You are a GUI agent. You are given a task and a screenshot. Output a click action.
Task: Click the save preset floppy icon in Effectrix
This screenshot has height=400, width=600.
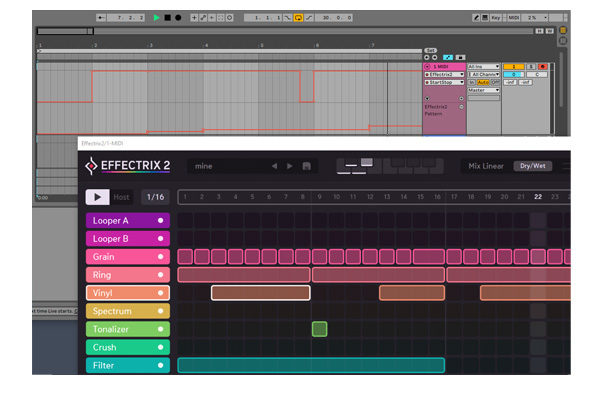tap(307, 166)
